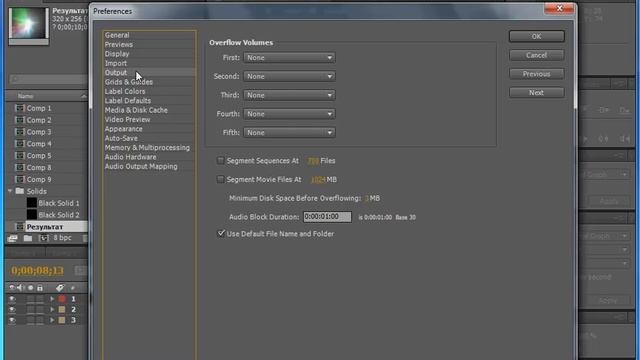This screenshot has height=360, width=640.
Task: Select Comp 5 in Project panel
Action: point(39,156)
